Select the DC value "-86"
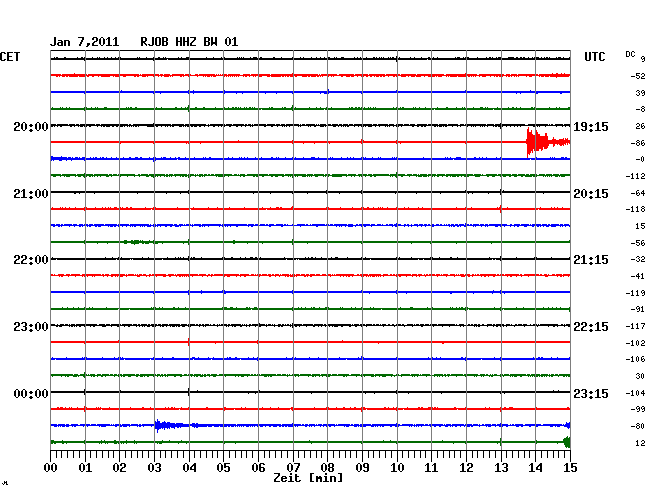650x494 pixels. [x=638, y=143]
